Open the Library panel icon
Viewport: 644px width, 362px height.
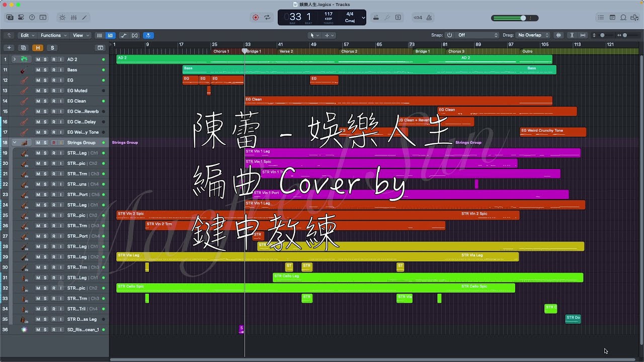[10, 17]
